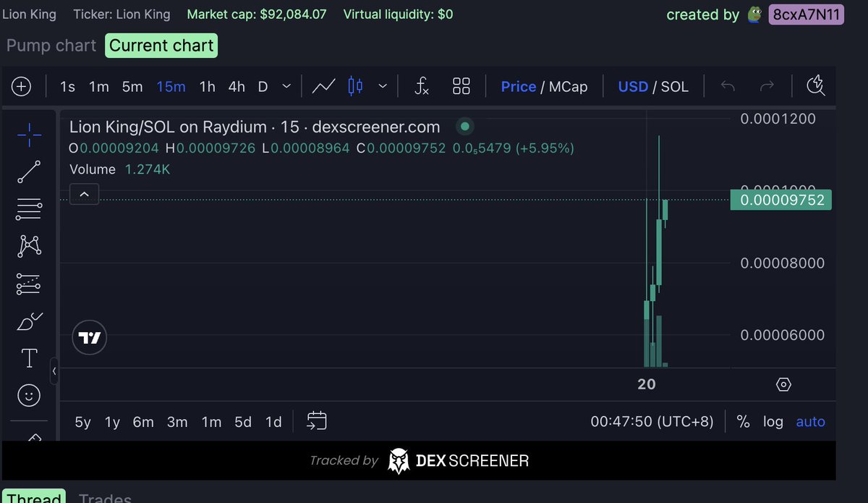This screenshot has height=503, width=868.
Task: Select the Text annotation tool
Action: click(29, 358)
